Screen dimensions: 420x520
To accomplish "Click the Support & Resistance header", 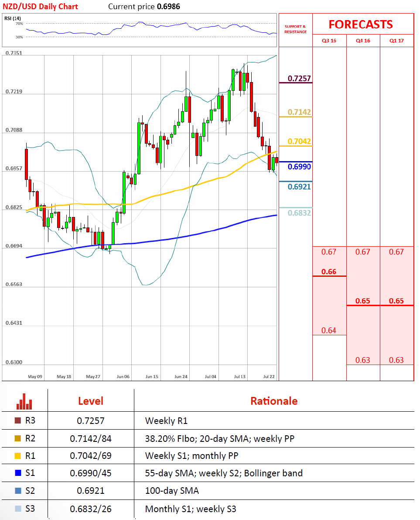I will [295, 29].
